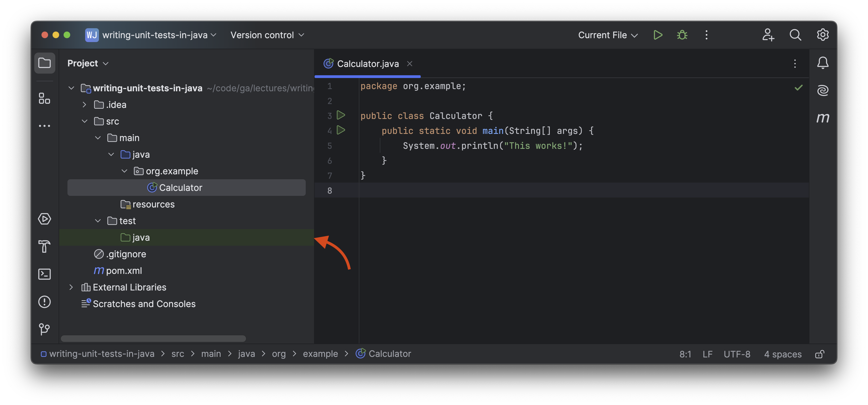Image resolution: width=868 pixels, height=405 pixels.
Task: Click the Debug bug icon
Action: [682, 35]
